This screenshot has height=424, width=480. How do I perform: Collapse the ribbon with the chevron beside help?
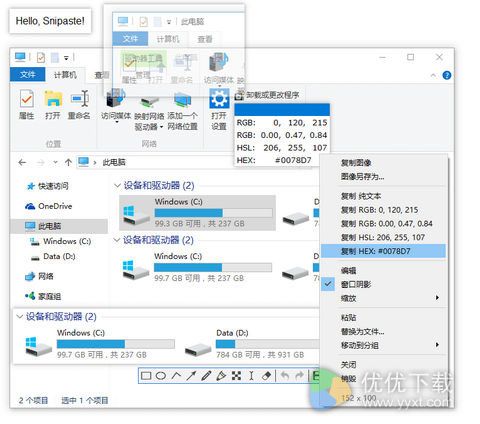(x=433, y=75)
